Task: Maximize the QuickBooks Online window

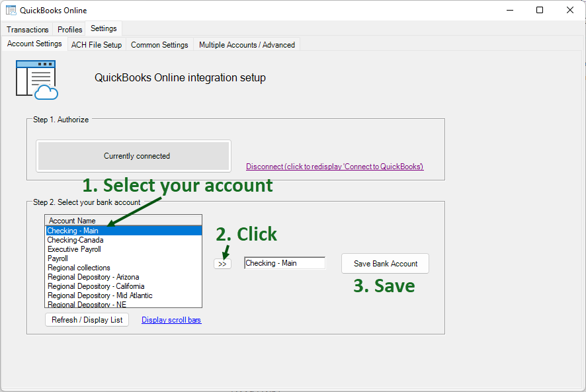Action: [x=540, y=10]
